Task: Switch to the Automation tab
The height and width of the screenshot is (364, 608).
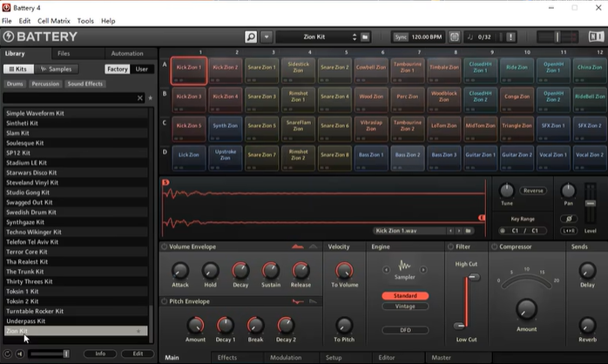Action: pyautogui.click(x=127, y=53)
